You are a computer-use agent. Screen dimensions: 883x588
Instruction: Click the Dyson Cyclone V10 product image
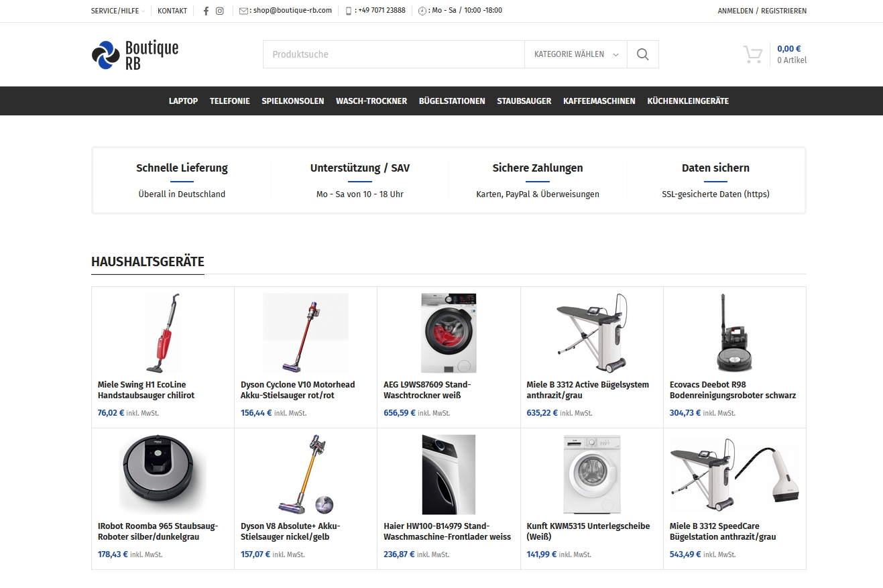[306, 333]
